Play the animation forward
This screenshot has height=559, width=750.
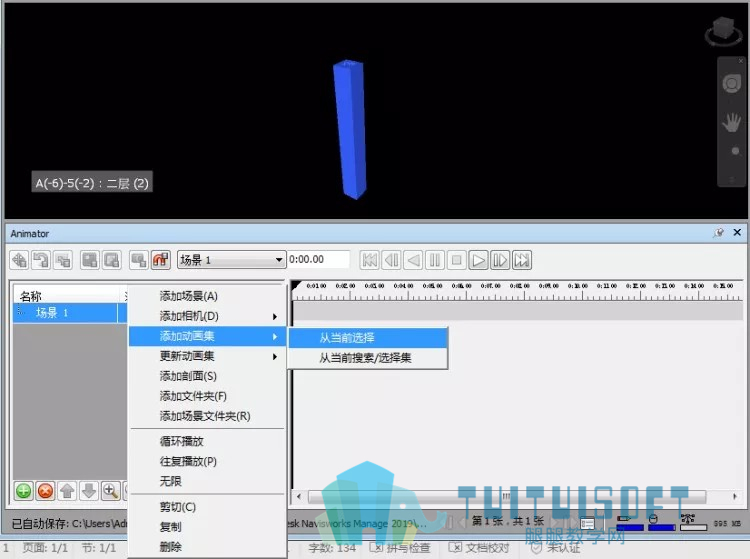click(x=478, y=260)
